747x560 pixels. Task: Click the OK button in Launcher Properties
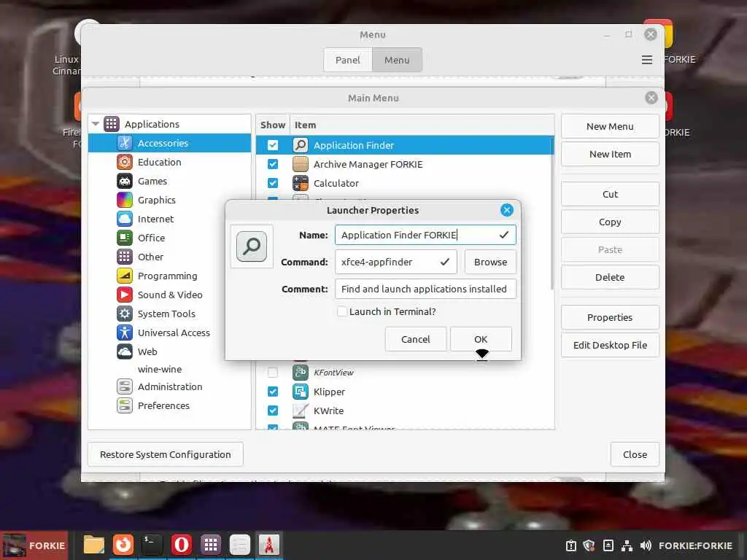pyautogui.click(x=481, y=339)
